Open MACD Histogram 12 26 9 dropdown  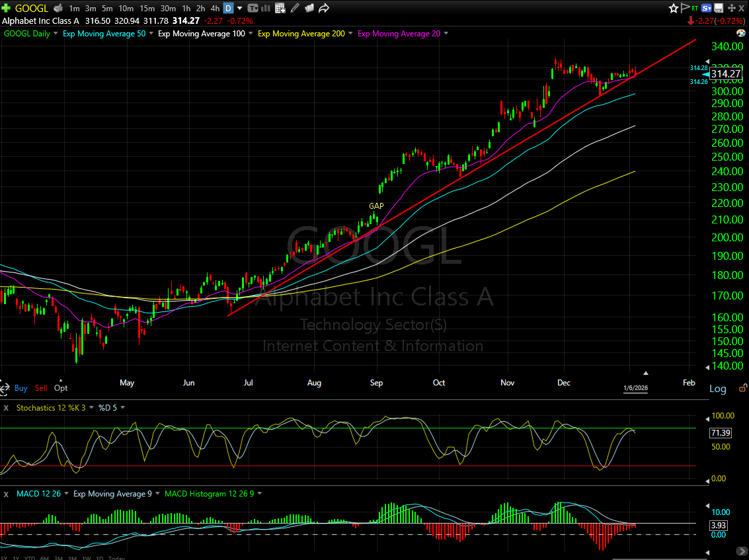[259, 494]
